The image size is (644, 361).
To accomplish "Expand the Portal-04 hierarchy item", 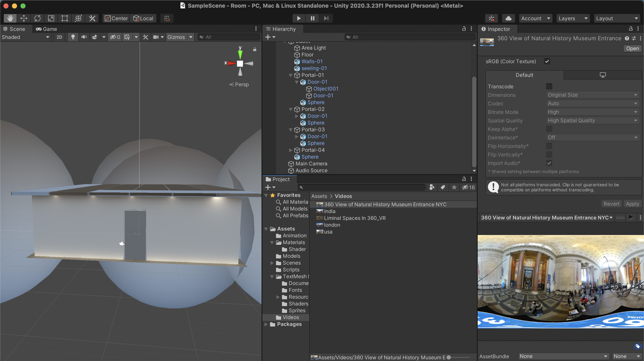I will [x=290, y=150].
